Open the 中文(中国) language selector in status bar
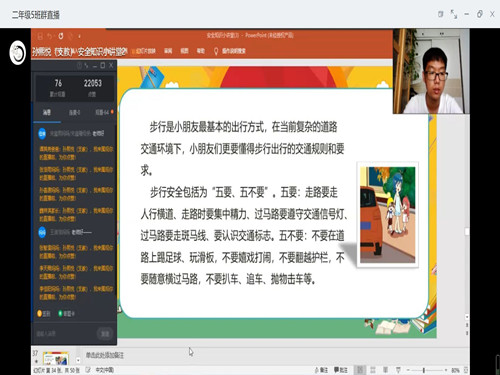The image size is (500, 375). tap(105, 370)
